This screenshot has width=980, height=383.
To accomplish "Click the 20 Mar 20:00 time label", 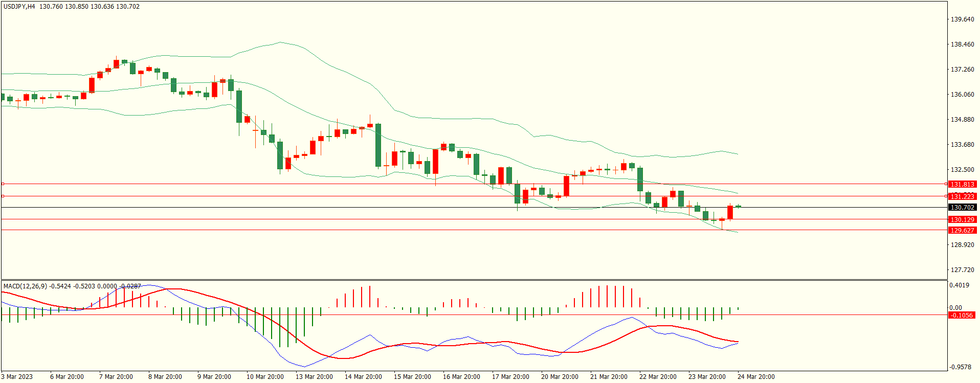I will (560, 377).
